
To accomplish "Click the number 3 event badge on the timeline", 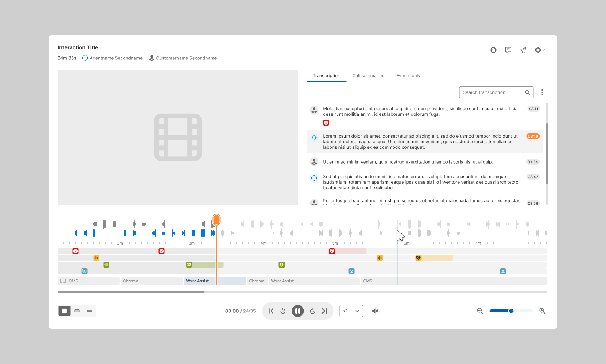I will pos(351,271).
